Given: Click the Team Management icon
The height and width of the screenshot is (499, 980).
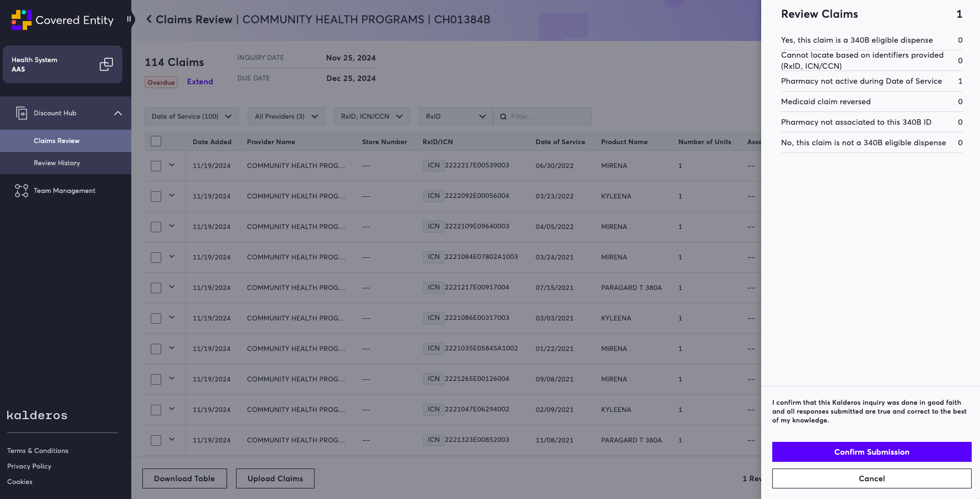Looking at the screenshot, I should 22,191.
